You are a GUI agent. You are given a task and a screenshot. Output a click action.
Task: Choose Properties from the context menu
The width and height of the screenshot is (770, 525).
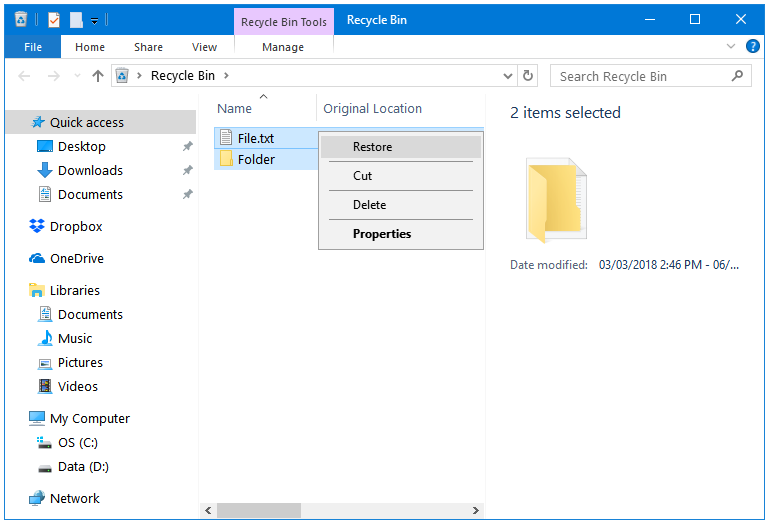[x=401, y=234]
